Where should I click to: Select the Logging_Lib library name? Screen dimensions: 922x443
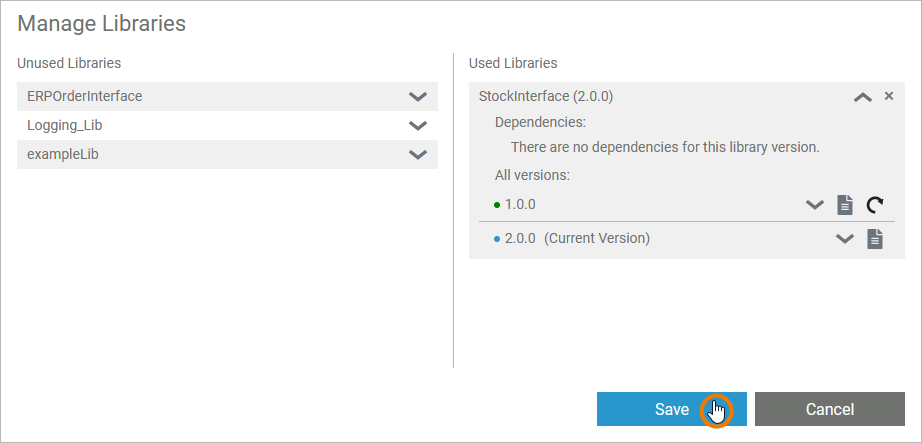[x=65, y=126]
